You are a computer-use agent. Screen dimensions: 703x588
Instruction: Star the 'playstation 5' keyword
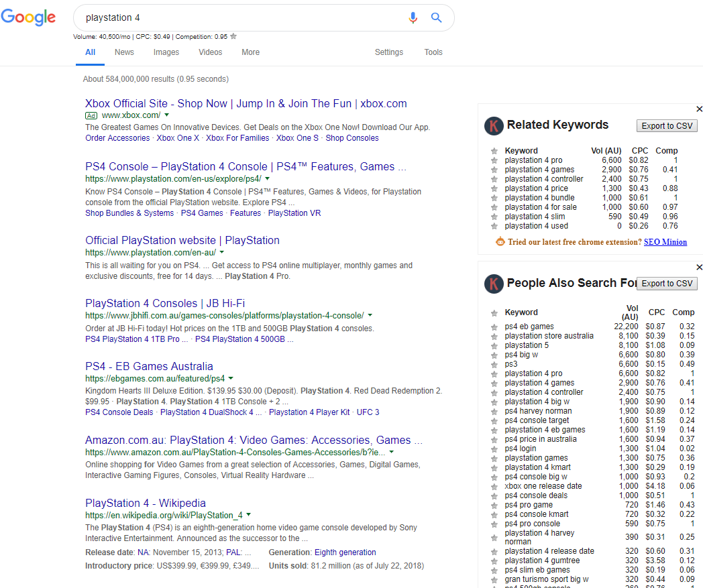494,346
